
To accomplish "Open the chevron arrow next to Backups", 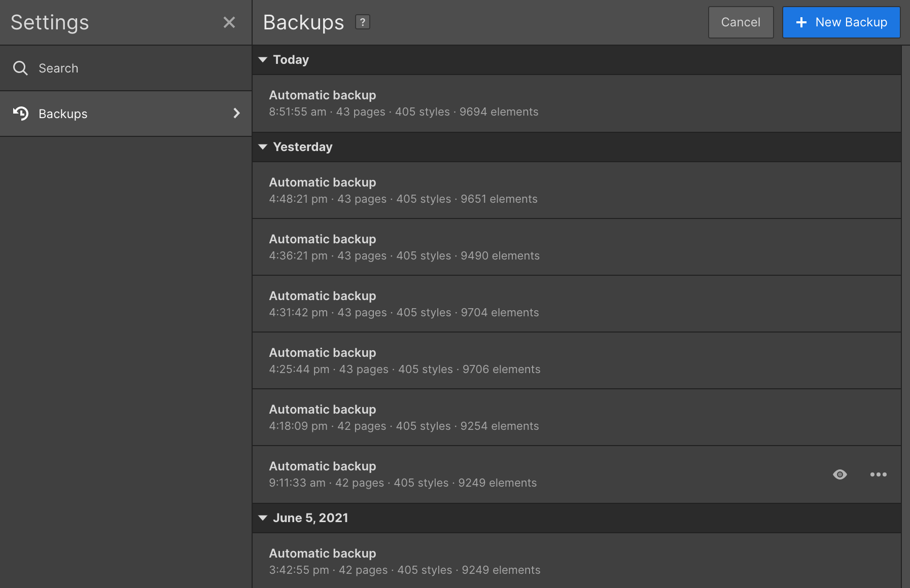I will point(236,113).
